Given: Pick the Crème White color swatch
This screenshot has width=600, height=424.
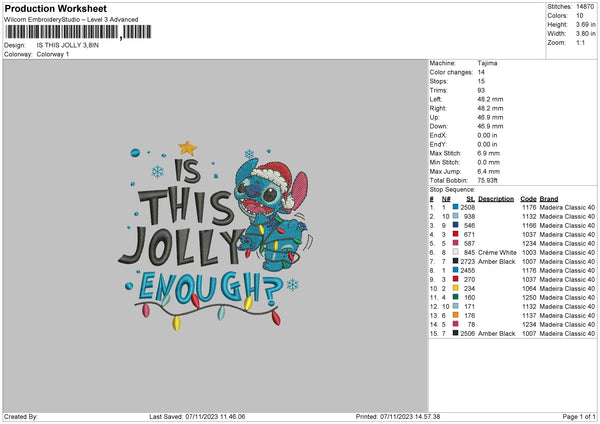Looking at the screenshot, I should [455, 252].
